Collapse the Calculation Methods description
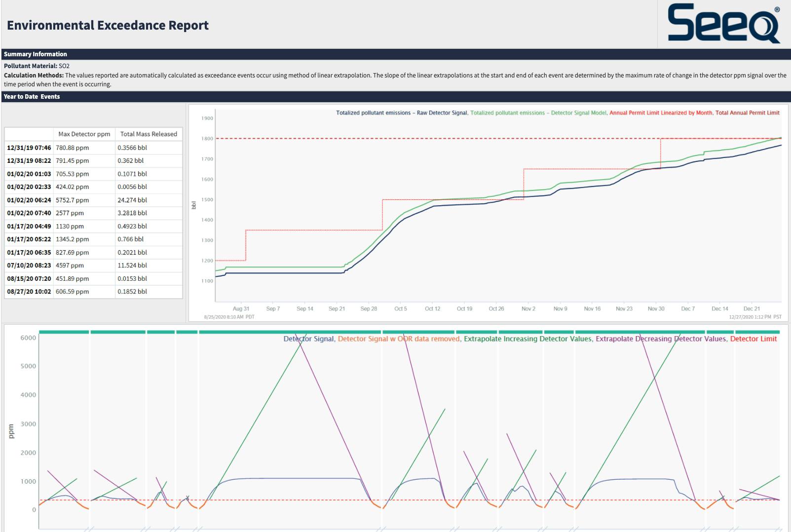Screen dimensions: 791x532 pos(34,76)
